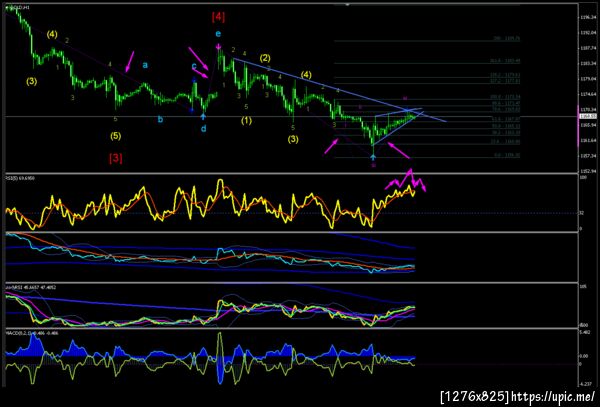
Task: Click the 32 level label on RSI scale
Action: (x=580, y=213)
